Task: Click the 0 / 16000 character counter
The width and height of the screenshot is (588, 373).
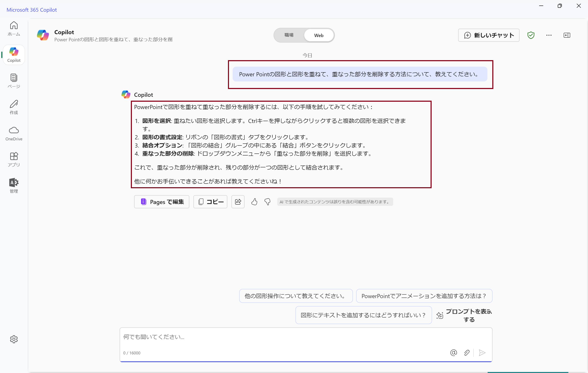Action: (x=132, y=353)
